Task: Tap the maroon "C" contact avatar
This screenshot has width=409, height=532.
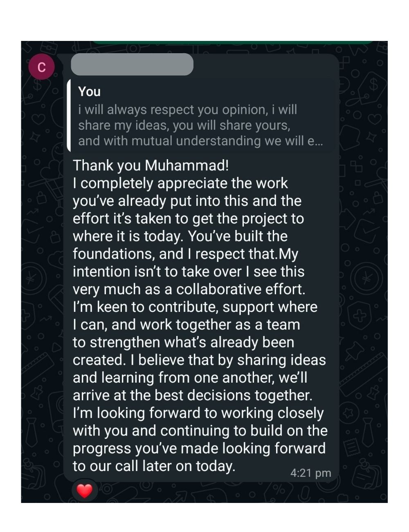Action: coord(42,66)
